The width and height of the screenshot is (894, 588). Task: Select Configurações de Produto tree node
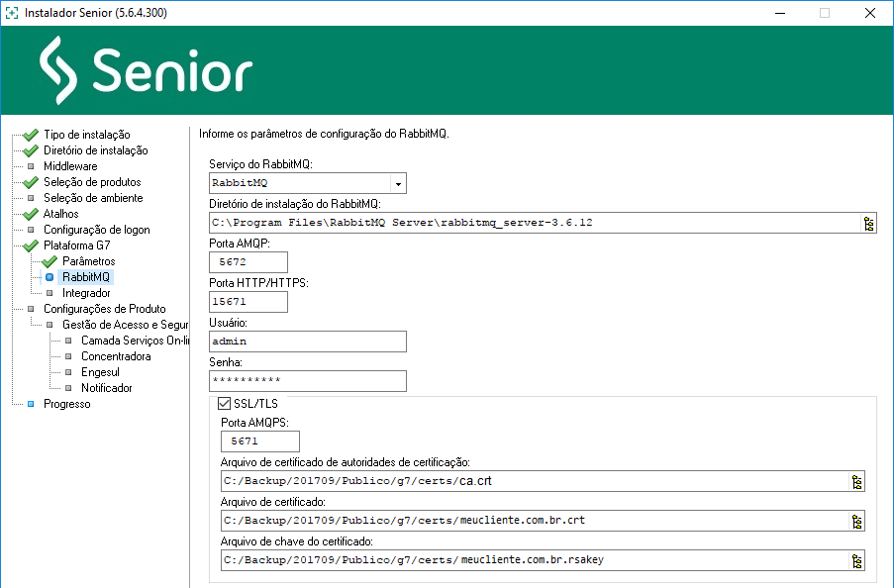pos(104,309)
